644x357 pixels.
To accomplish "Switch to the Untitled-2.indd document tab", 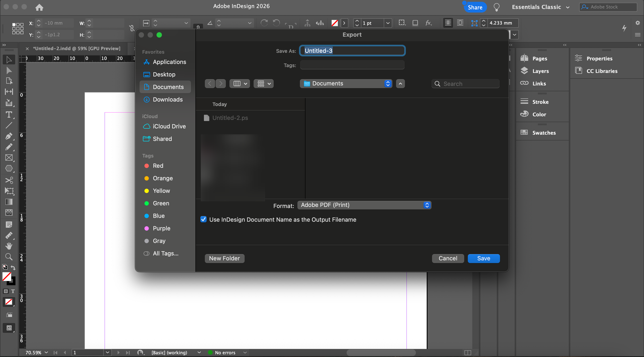I will coord(76,49).
